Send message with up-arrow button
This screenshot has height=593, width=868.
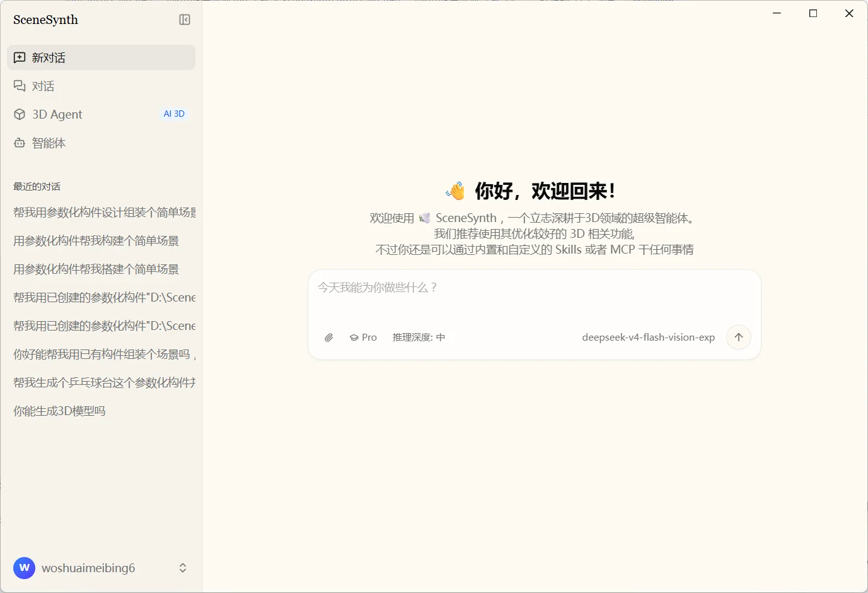(x=739, y=337)
